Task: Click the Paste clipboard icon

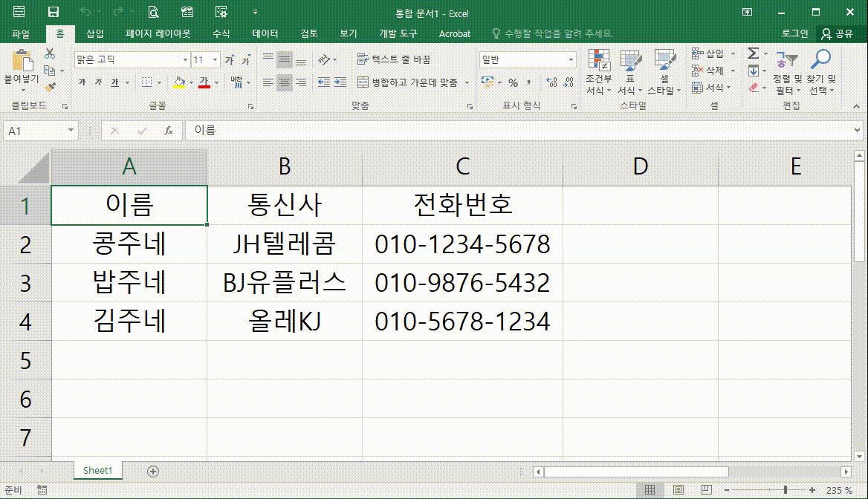Action: (22, 60)
